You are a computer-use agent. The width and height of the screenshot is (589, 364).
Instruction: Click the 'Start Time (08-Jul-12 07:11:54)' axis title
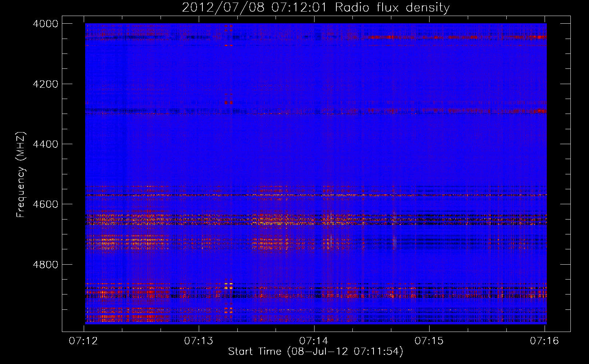(316, 352)
